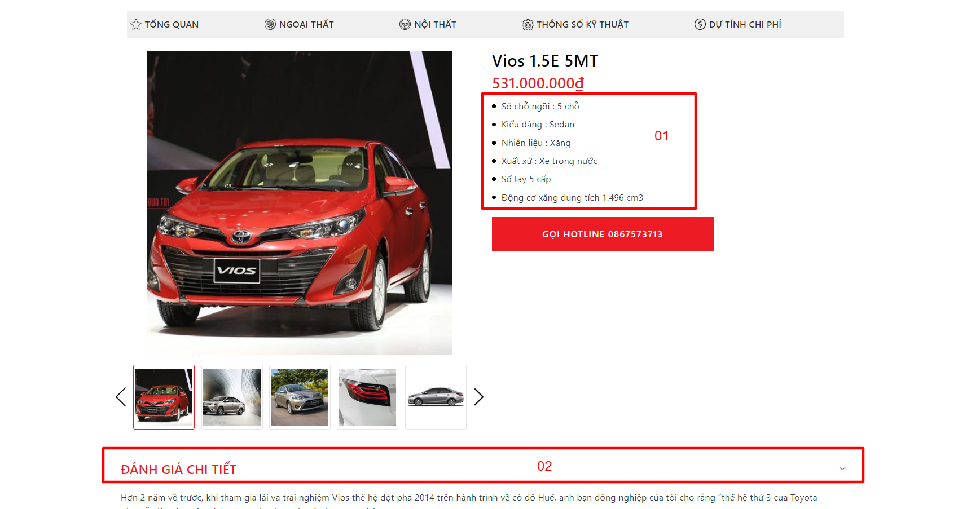Select the beige Vios on-road thumbnail
Image resolution: width=980 pixels, height=509 pixels.
(300, 397)
